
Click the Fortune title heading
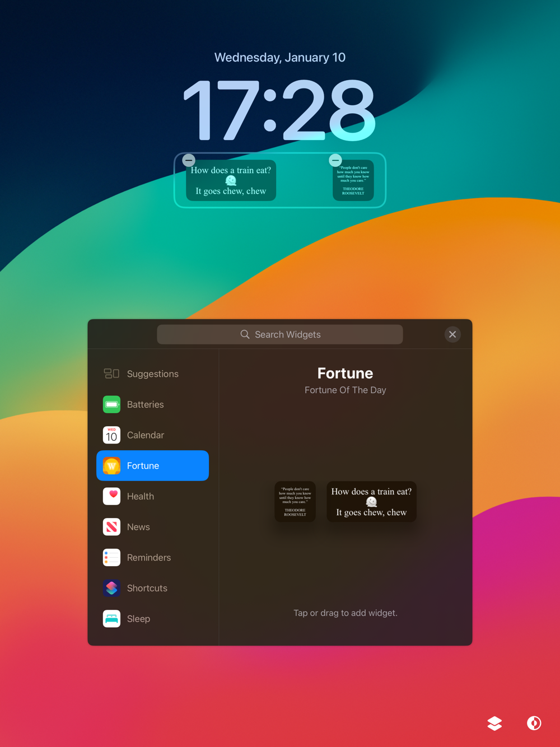(346, 373)
